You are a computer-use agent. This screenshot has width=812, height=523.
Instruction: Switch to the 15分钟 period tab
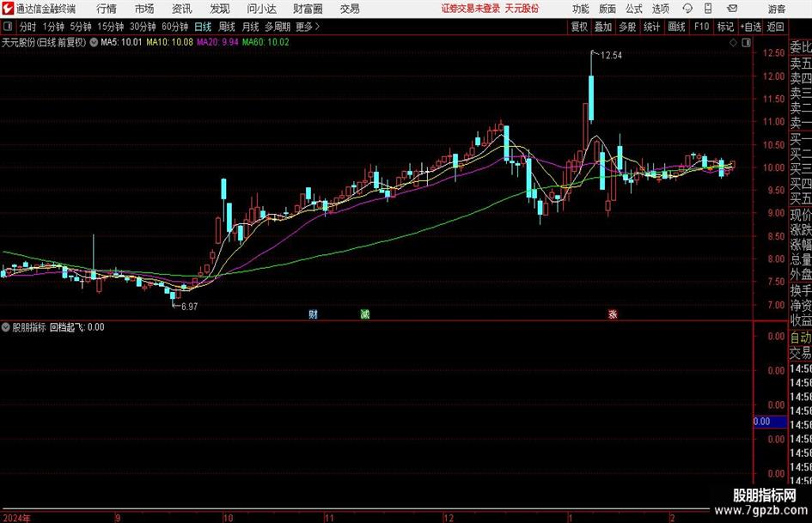[x=111, y=27]
